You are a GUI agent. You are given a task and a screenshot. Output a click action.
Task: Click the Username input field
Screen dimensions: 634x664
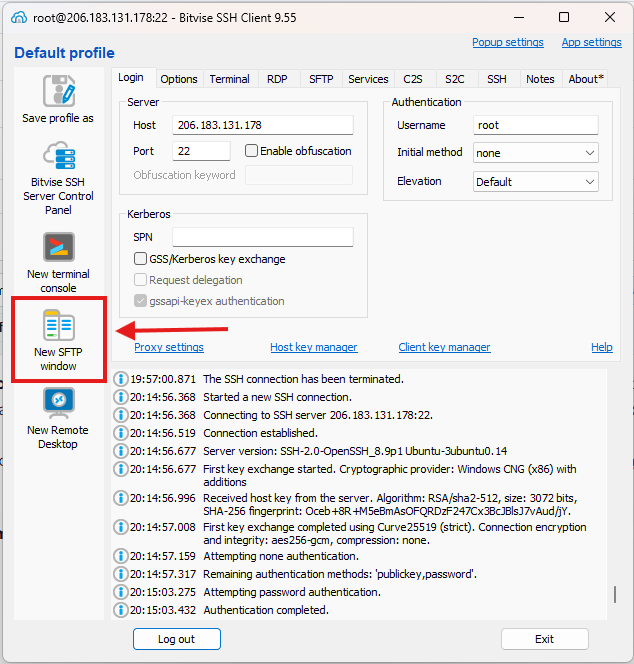coord(535,125)
